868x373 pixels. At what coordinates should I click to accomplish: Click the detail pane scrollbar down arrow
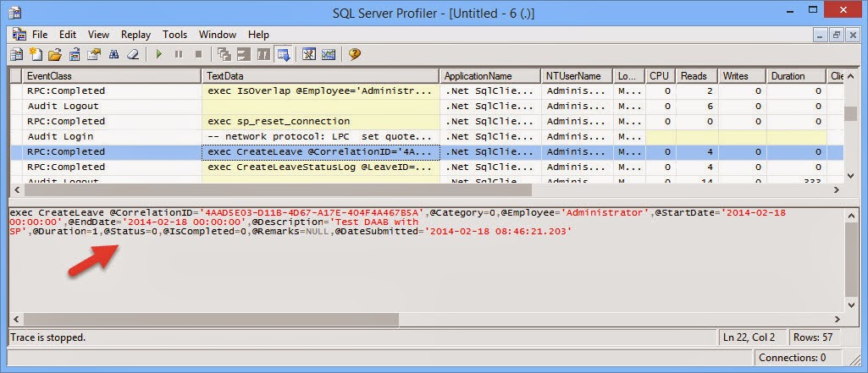click(851, 305)
